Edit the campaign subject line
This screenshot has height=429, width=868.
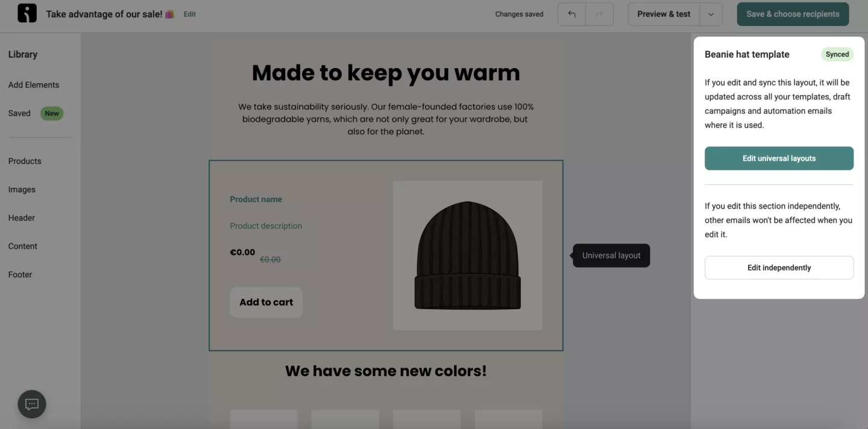tap(189, 14)
